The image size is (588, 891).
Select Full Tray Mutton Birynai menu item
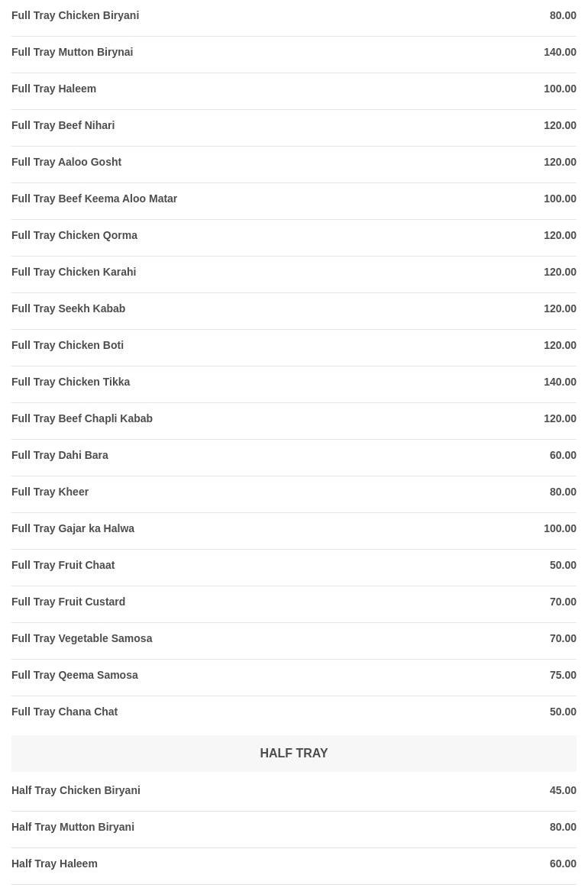pos(72,52)
